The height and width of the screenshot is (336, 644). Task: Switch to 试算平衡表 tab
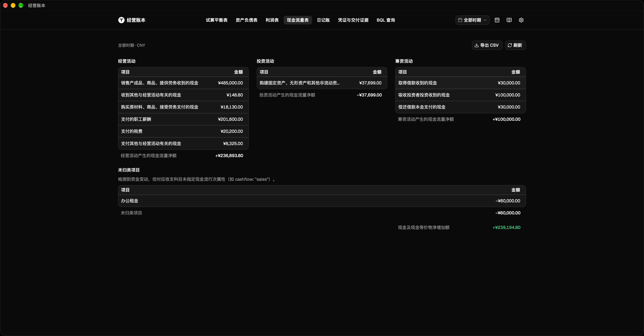coord(217,20)
